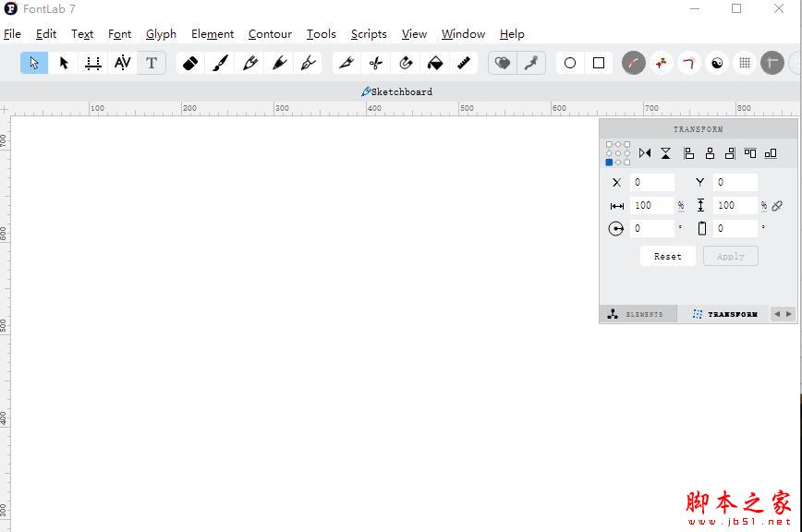Open the Window menu
The height and width of the screenshot is (532, 802).
click(x=464, y=34)
